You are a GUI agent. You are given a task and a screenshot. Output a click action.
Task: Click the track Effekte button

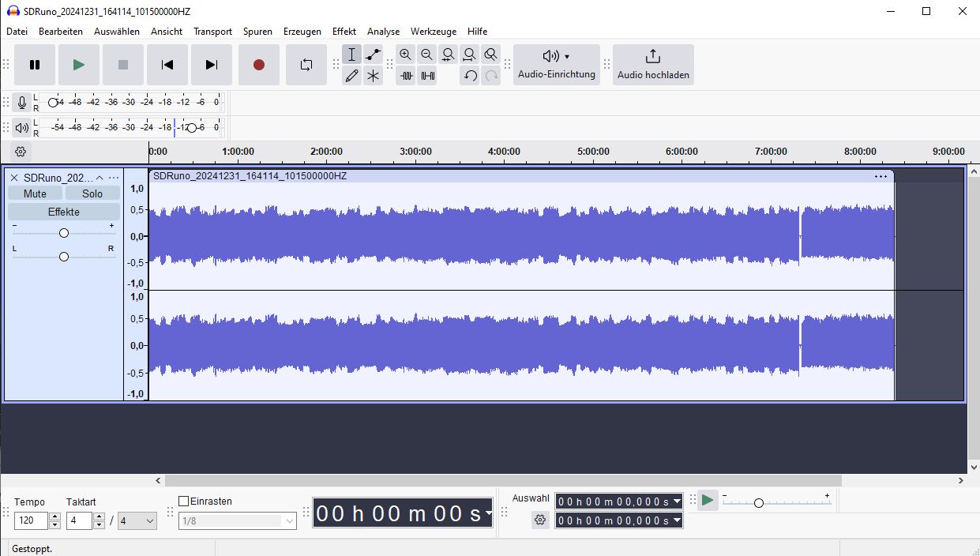click(63, 212)
